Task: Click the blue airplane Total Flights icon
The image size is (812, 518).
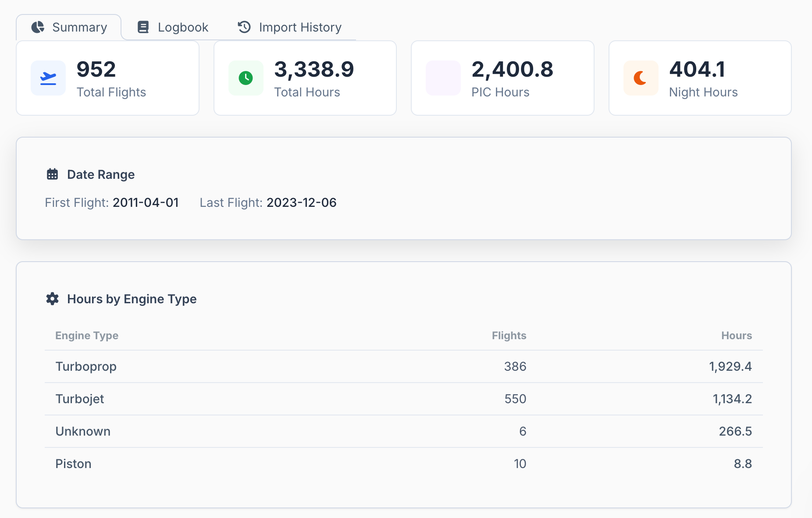Action: point(48,78)
